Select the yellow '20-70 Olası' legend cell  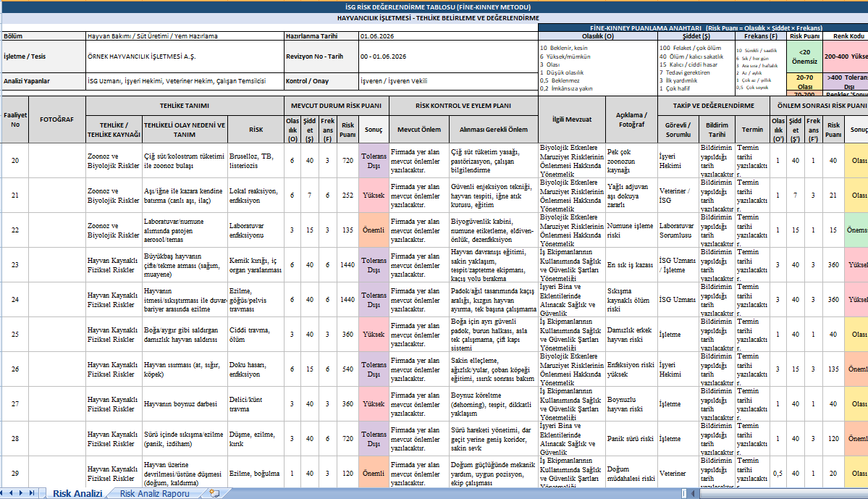pyautogui.click(x=804, y=82)
